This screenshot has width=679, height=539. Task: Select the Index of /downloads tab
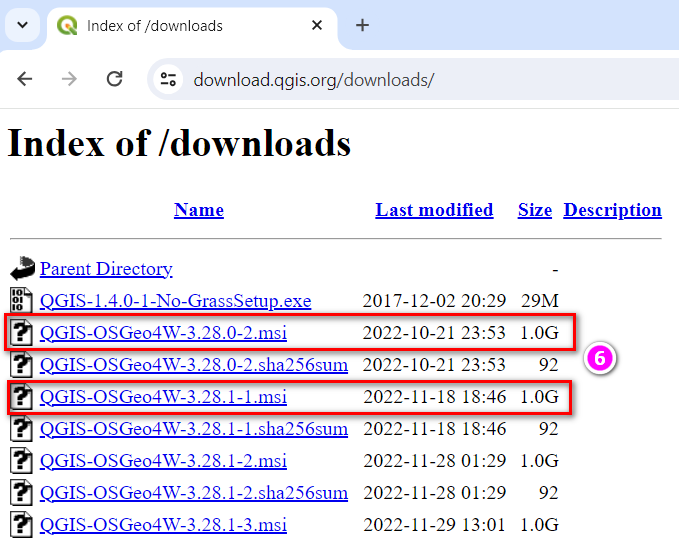click(192, 26)
